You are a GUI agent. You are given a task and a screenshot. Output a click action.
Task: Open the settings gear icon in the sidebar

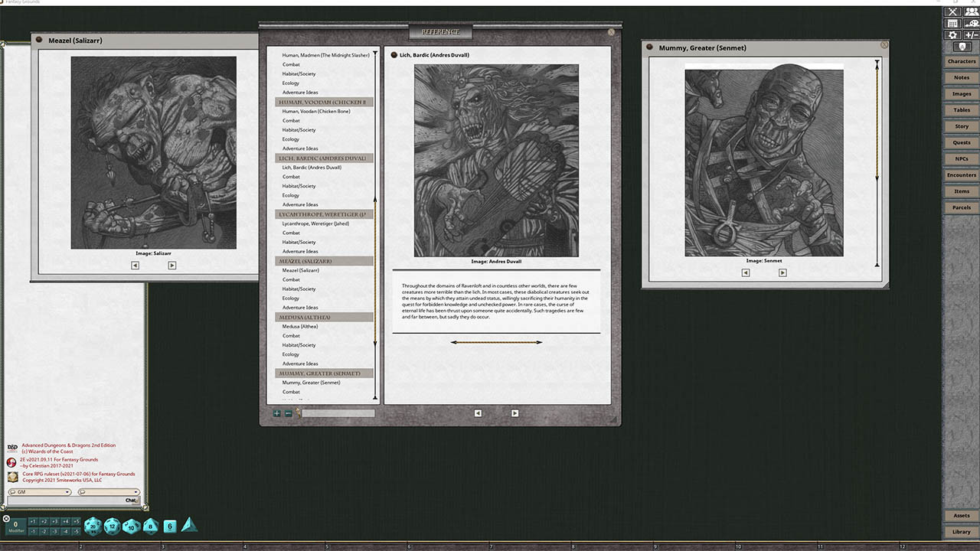pyautogui.click(x=952, y=35)
